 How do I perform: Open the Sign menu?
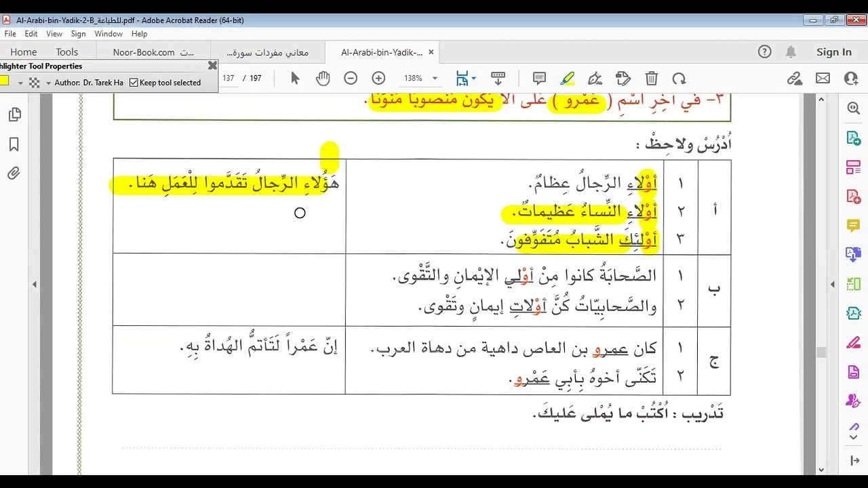(x=79, y=34)
